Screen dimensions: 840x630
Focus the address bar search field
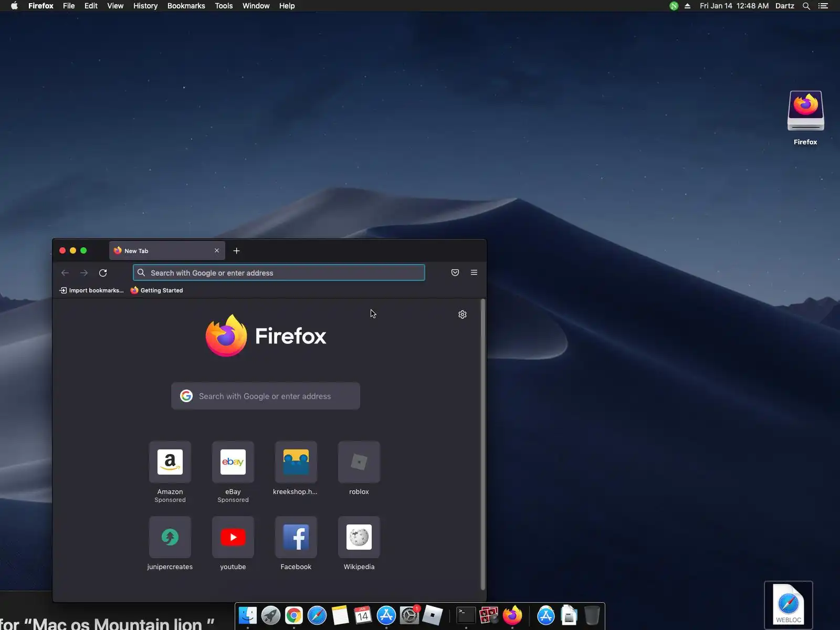click(x=279, y=273)
